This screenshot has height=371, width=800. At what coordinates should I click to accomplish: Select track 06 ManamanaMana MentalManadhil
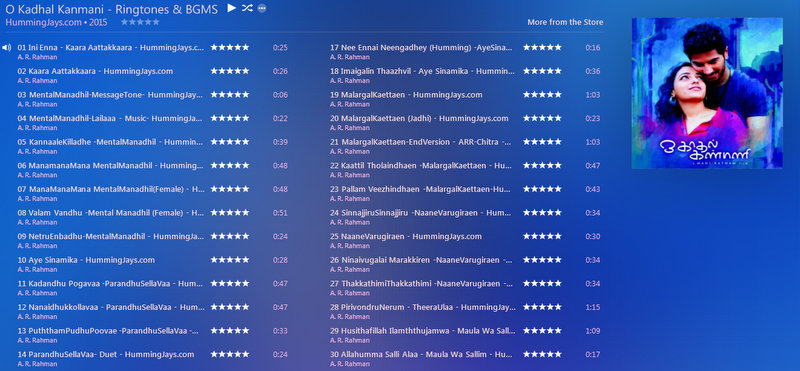coord(110,165)
